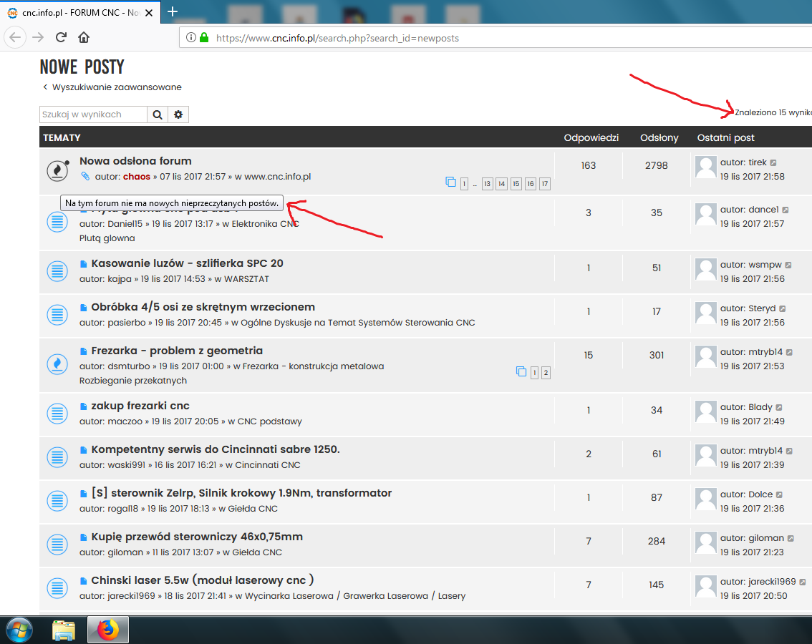Image resolution: width=812 pixels, height=644 pixels.
Task: Jump to last post by tirek
Action: 773,162
